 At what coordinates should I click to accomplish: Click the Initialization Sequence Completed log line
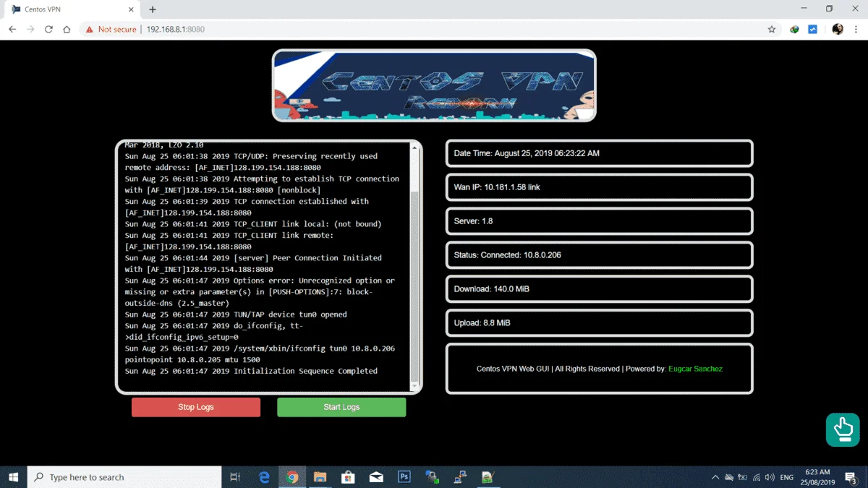[251, 371]
